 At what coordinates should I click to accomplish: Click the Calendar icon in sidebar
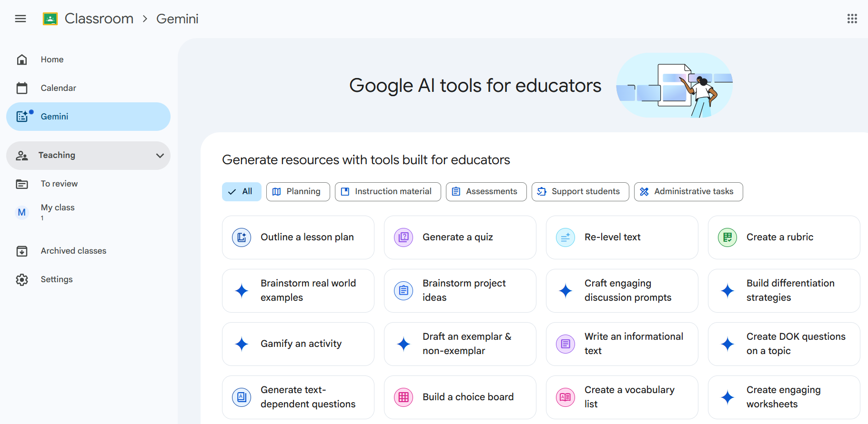[22, 88]
